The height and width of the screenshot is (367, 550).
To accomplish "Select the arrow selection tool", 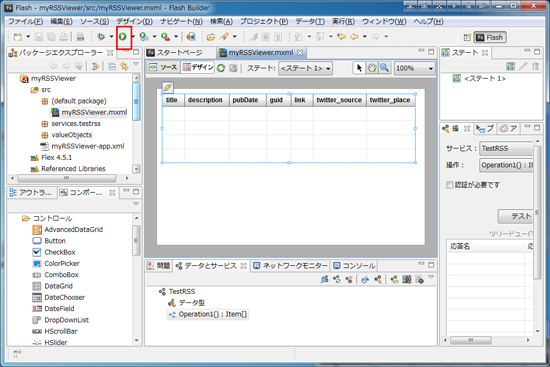I will click(359, 68).
